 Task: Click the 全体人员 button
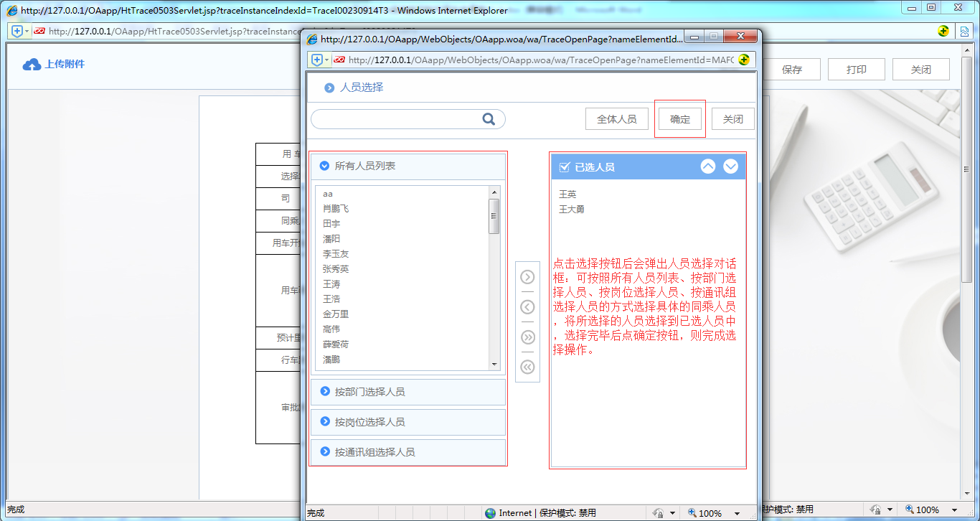point(616,118)
